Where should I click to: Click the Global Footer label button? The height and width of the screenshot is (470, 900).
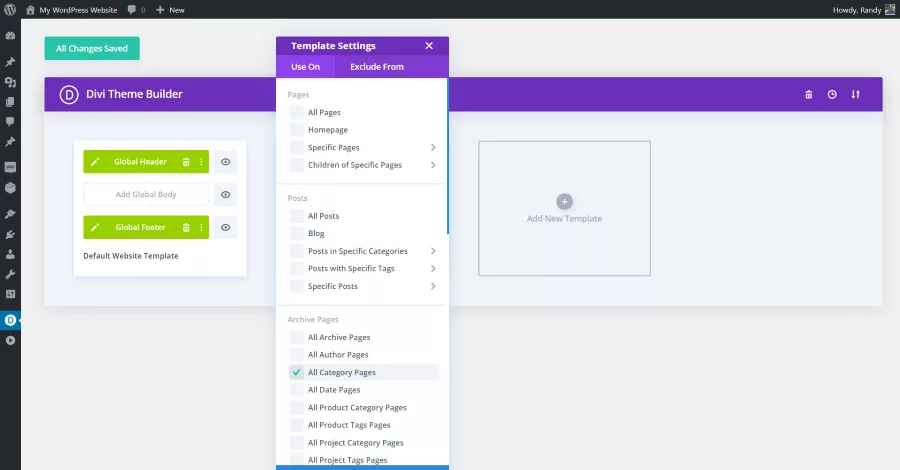click(140, 227)
